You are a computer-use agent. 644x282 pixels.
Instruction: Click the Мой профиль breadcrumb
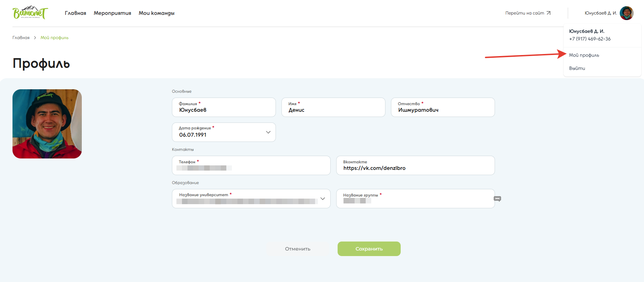tap(54, 38)
